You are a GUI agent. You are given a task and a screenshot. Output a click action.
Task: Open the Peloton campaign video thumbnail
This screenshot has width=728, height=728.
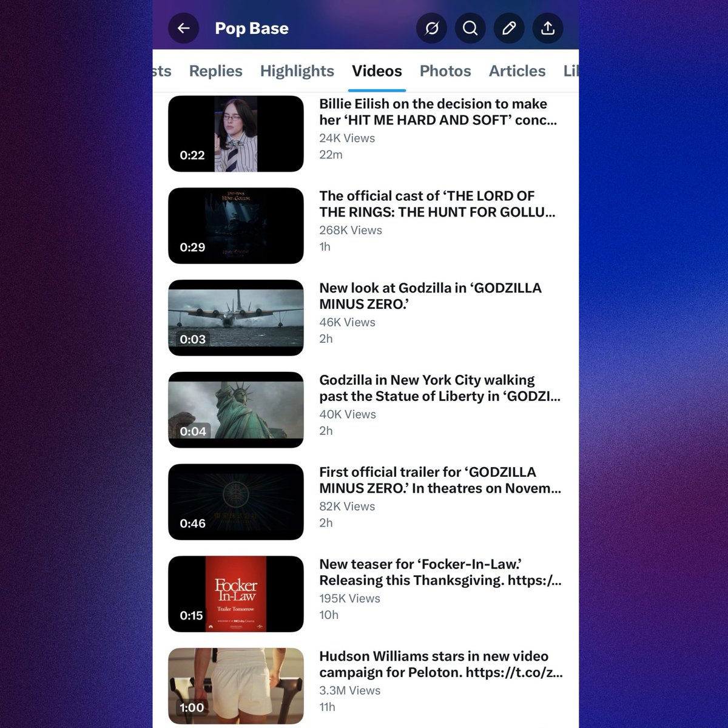pos(236,686)
